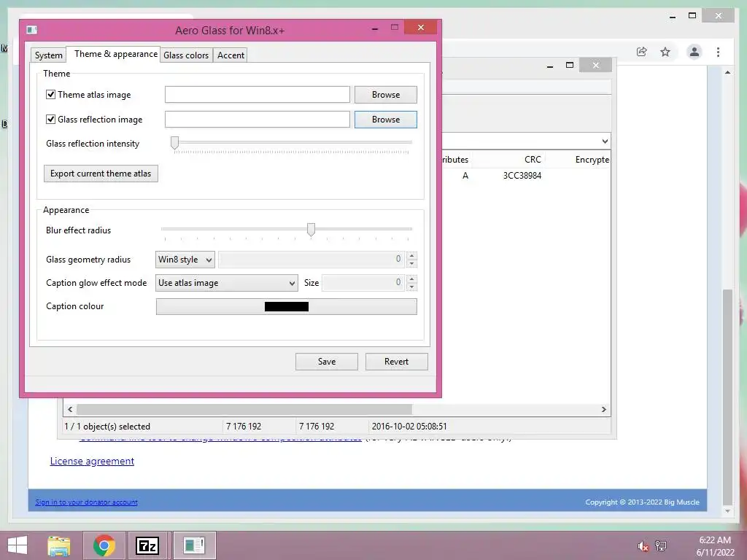Viewport: 747px width, 560px height.
Task: Click the Theme atlas image path field
Action: (x=258, y=94)
